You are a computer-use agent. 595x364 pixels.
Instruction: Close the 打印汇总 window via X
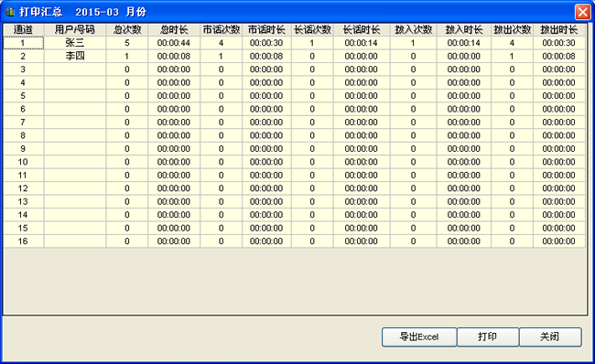[x=582, y=12]
